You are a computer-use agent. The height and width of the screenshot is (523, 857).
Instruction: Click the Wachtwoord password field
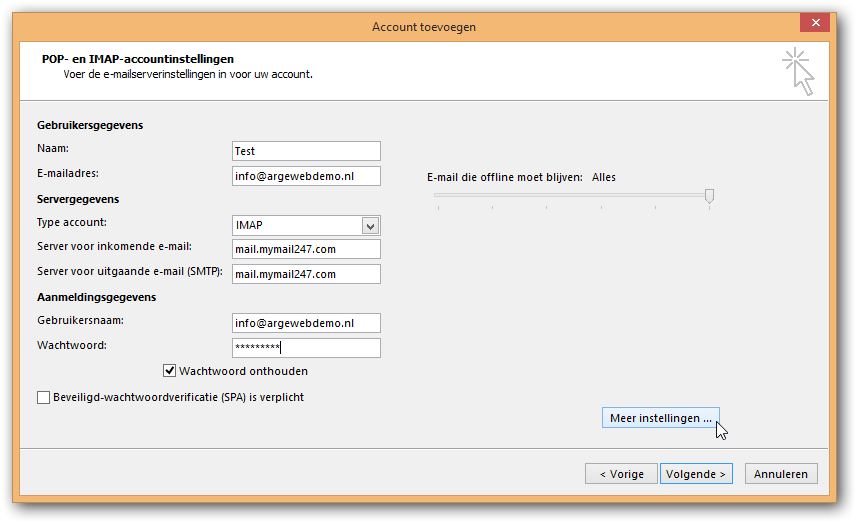306,348
